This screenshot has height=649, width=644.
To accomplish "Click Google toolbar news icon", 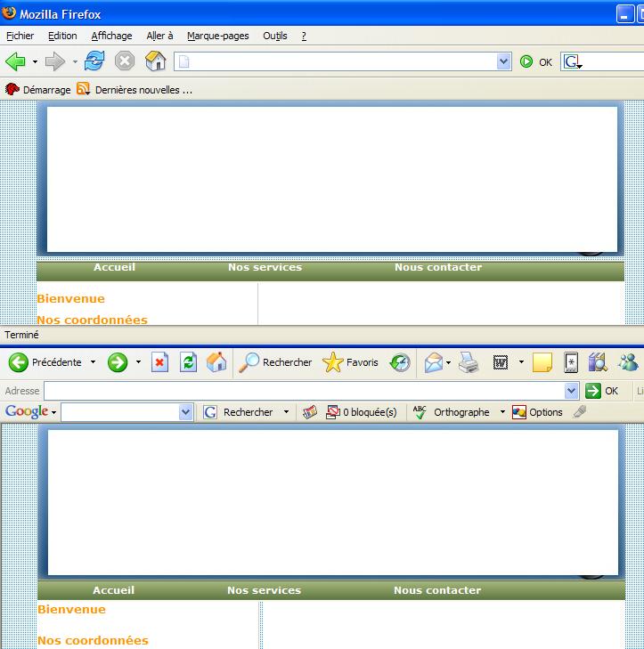I will (310, 412).
